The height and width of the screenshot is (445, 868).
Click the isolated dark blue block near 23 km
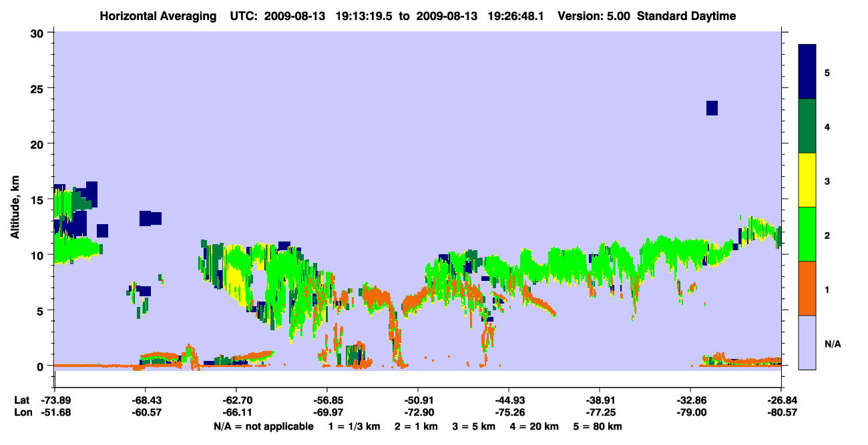(x=712, y=108)
